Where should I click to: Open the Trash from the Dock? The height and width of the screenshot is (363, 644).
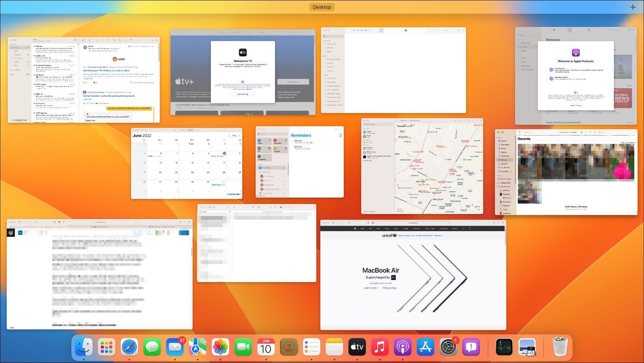(x=559, y=346)
